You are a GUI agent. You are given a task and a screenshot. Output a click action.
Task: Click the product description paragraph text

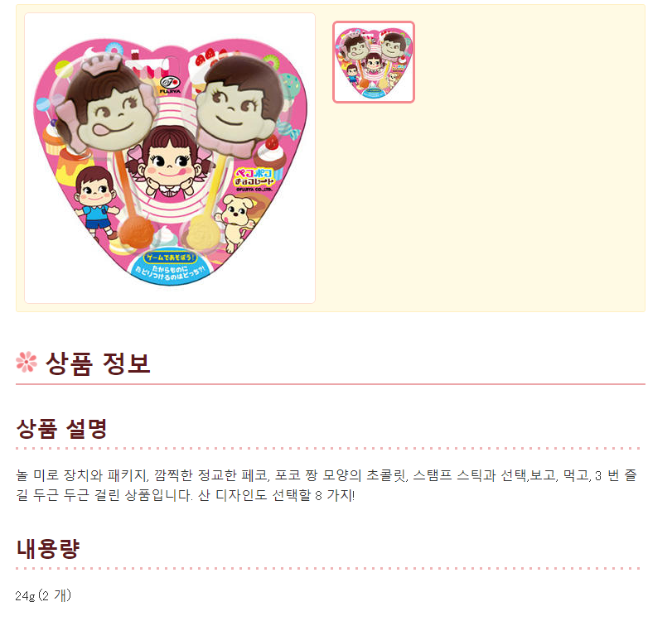(x=326, y=485)
